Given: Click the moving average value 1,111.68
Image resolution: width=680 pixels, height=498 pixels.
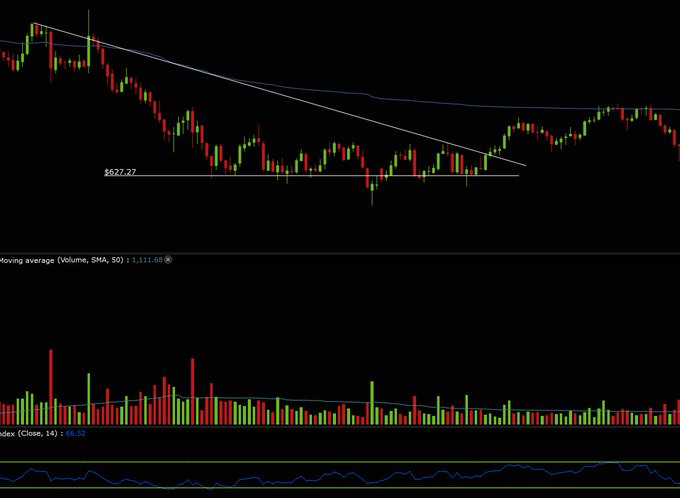Looking at the screenshot, I should coord(147,260).
